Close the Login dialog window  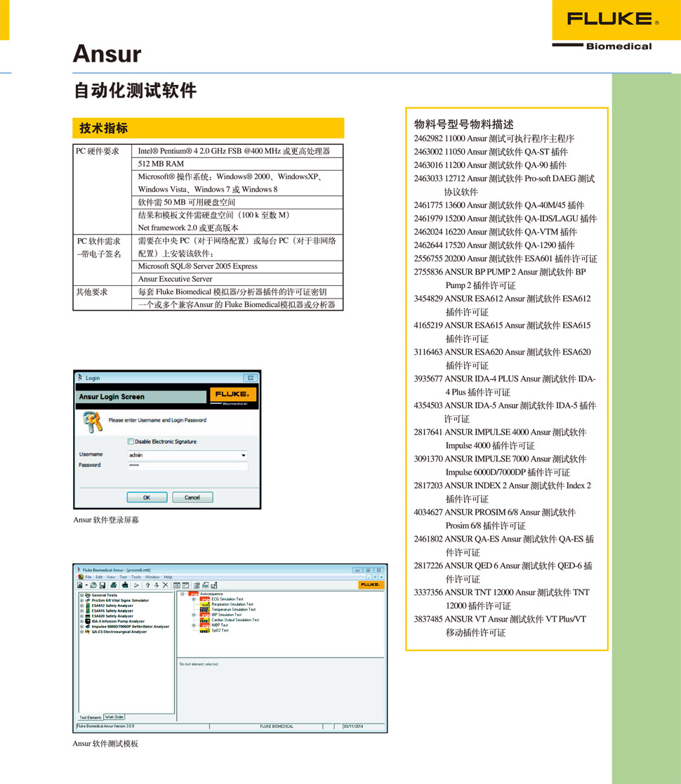click(251, 378)
